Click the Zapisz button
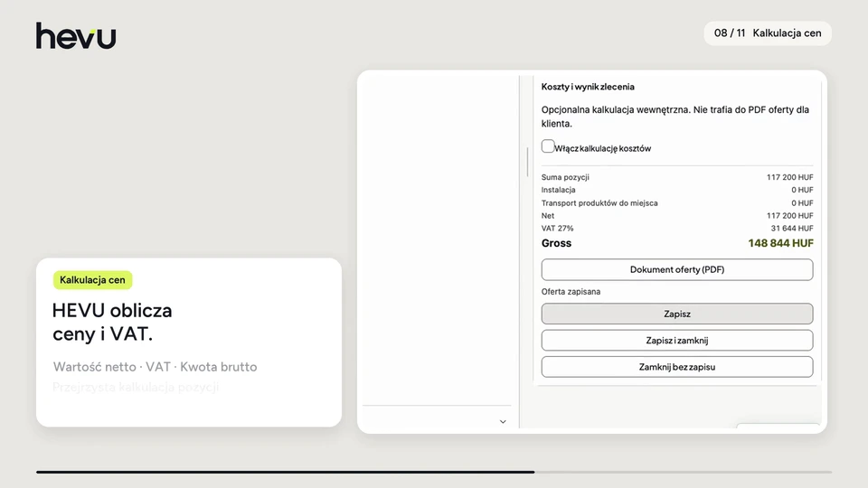This screenshot has width=868, height=488. (x=677, y=314)
